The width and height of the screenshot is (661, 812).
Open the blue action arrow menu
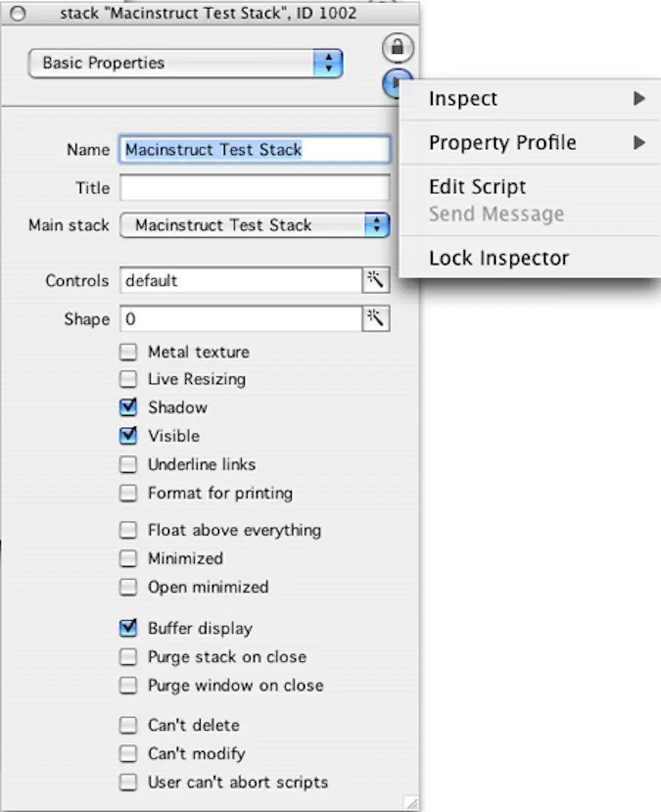click(x=397, y=83)
